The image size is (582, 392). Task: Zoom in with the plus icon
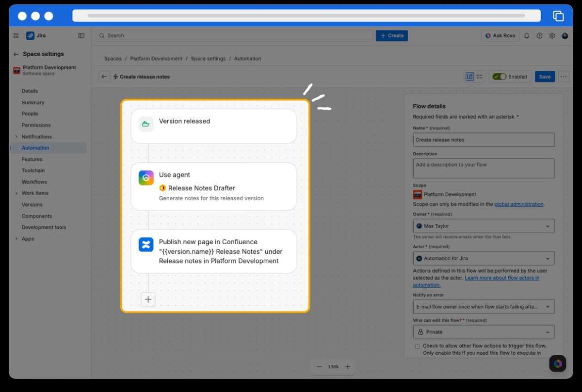click(347, 367)
